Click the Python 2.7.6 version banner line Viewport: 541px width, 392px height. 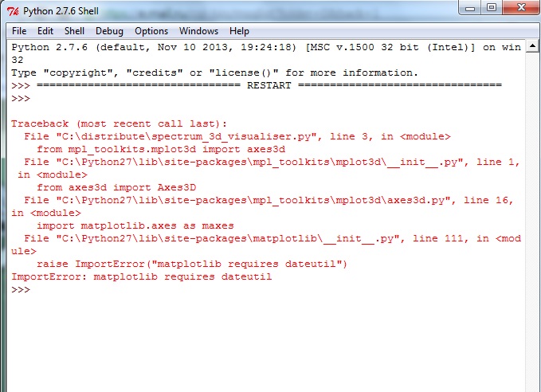coord(266,53)
